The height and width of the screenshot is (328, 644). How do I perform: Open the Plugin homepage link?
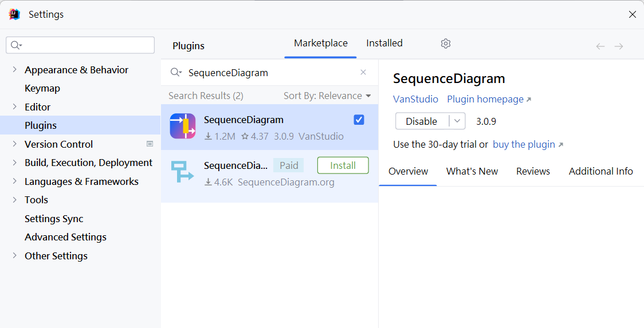coord(489,100)
